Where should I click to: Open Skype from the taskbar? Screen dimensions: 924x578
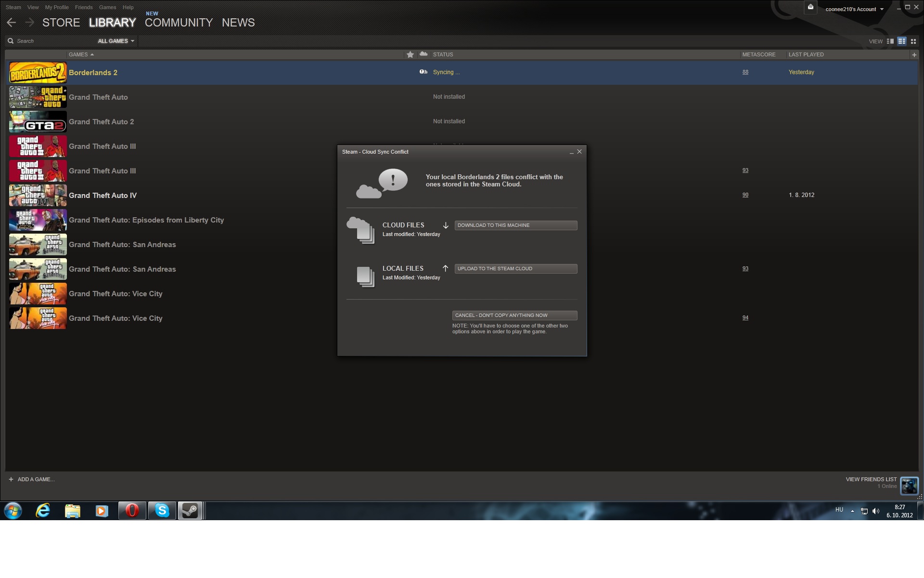(162, 511)
